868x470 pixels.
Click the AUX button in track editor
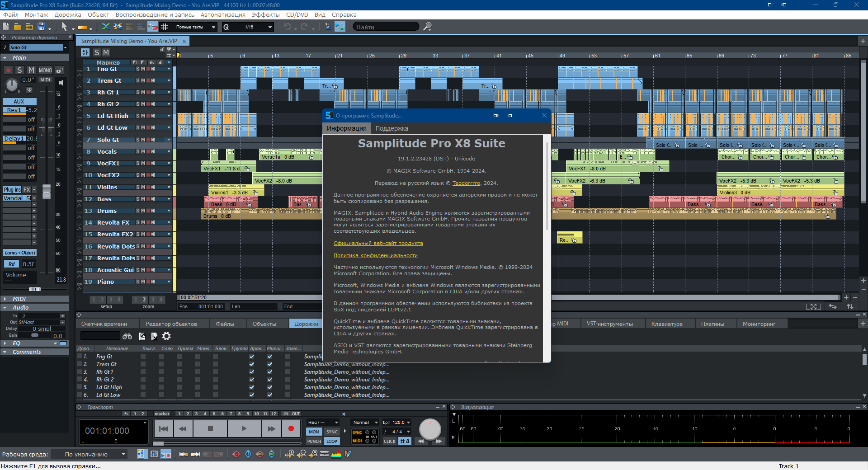[19, 102]
